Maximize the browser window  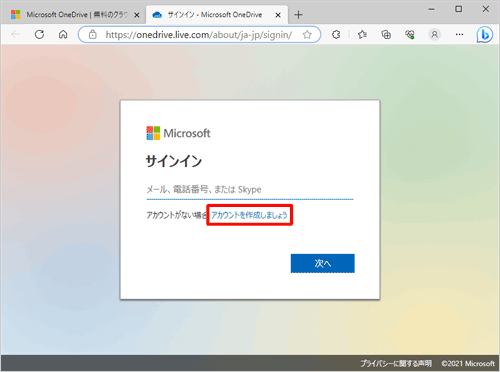point(459,9)
